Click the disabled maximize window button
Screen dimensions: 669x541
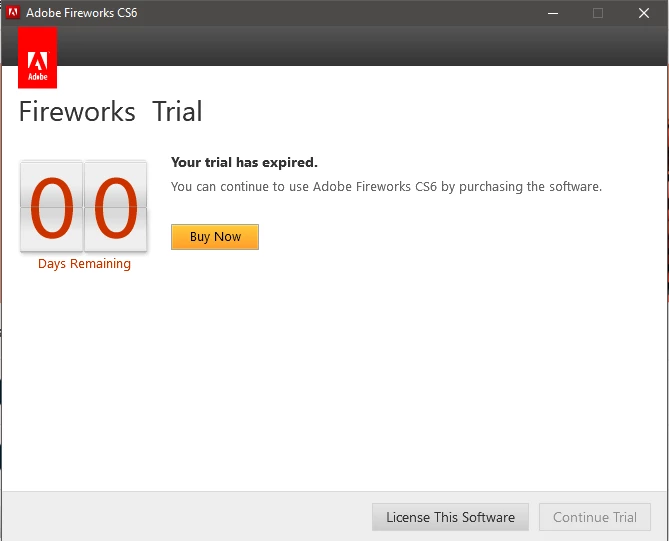coord(598,13)
